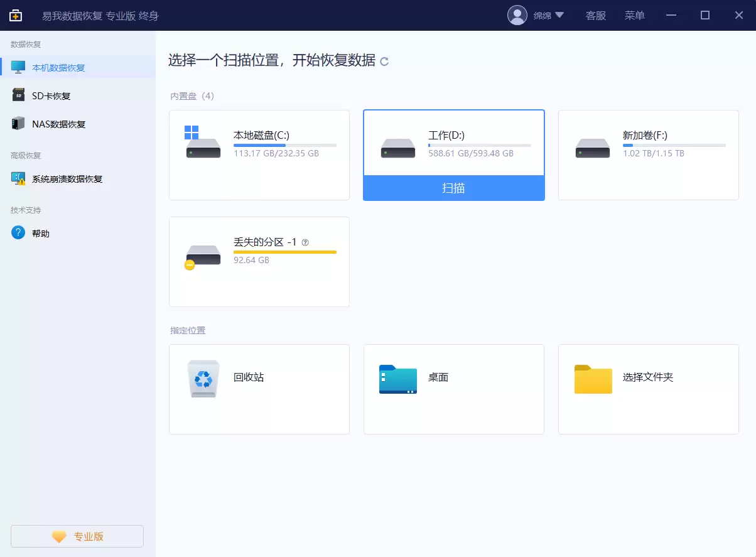Open 客服 customer service
This screenshot has width=756, height=557.
point(595,15)
